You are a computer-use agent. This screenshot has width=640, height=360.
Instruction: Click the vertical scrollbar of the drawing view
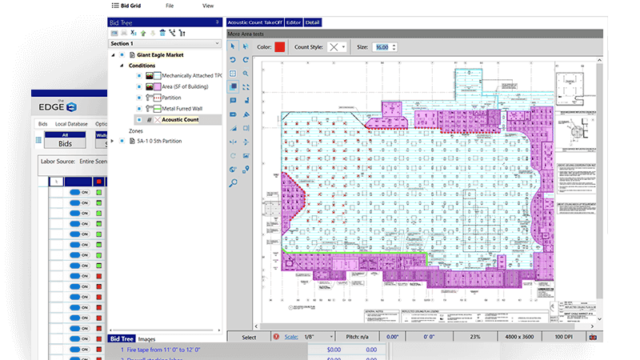599,190
